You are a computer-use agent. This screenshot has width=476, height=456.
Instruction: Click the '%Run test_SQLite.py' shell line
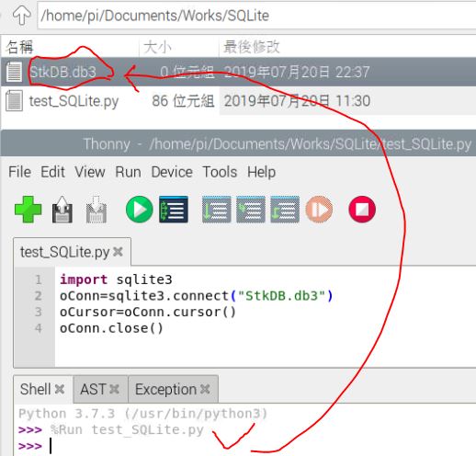pyautogui.click(x=127, y=429)
